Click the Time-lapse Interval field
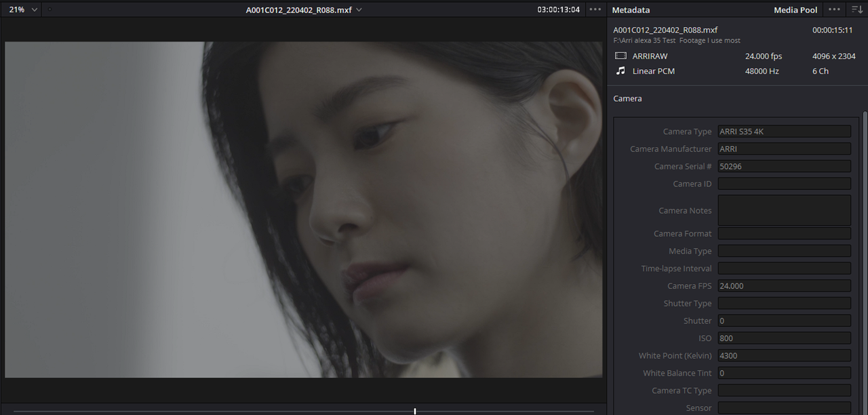The width and height of the screenshot is (868, 415). pyautogui.click(x=784, y=269)
